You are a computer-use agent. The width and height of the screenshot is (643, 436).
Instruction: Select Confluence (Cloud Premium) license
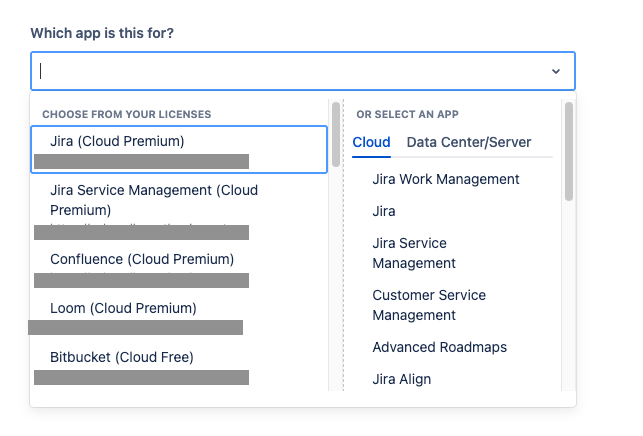coord(142,259)
